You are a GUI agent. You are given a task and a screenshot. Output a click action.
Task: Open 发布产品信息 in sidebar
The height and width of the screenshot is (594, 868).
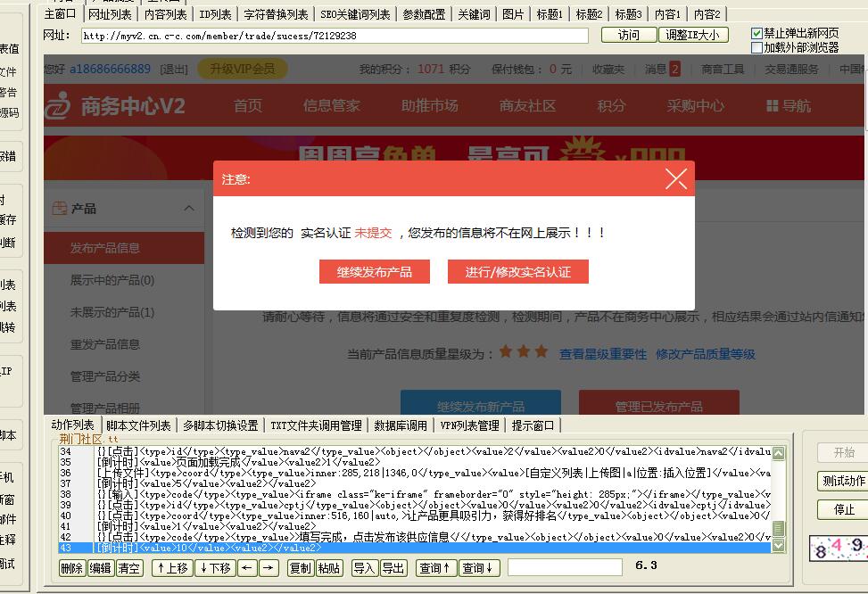[x=124, y=248]
